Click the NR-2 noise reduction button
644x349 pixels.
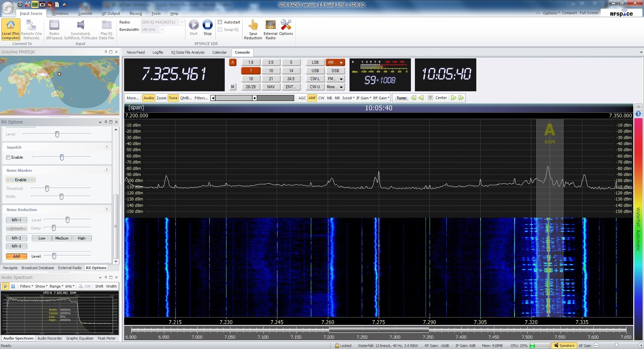(16, 238)
